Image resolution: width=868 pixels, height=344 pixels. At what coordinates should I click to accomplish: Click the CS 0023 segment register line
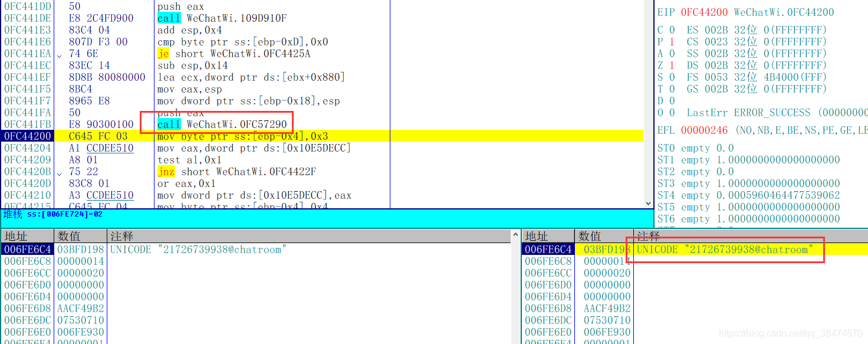tap(757, 42)
